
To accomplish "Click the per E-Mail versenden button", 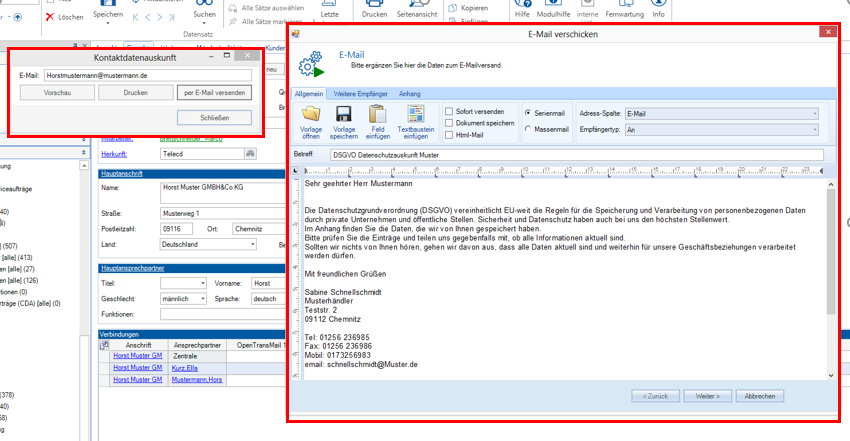I will (216, 92).
